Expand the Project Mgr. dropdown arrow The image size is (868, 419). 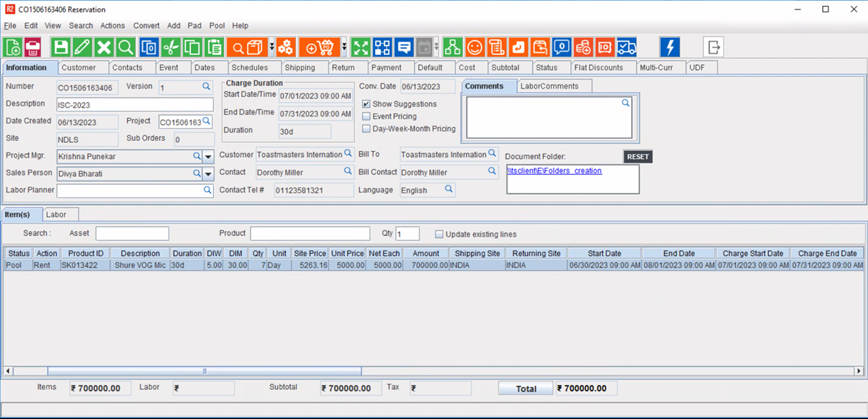tap(208, 157)
